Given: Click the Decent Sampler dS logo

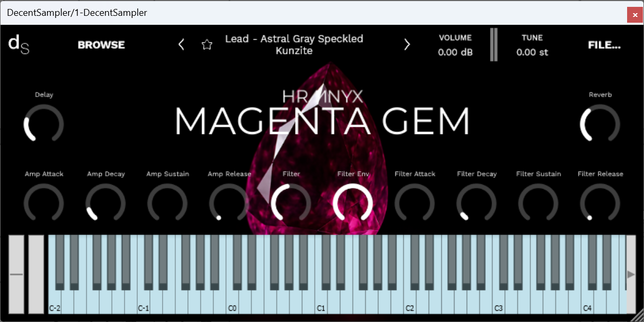Looking at the screenshot, I should [18, 44].
